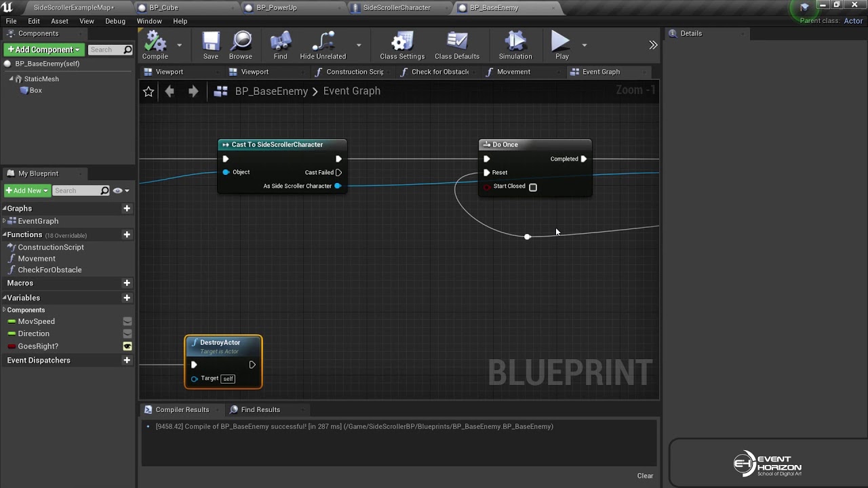Open Class Settings
Screen dimensions: 868x488
click(402, 45)
